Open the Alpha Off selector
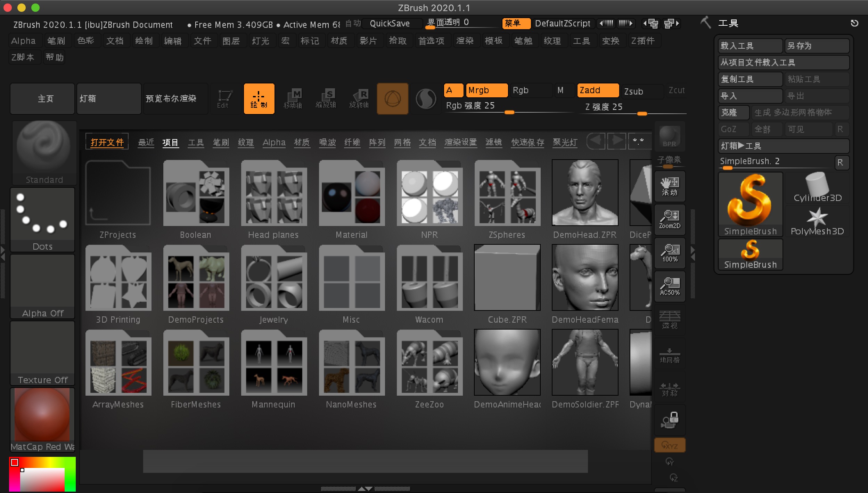Viewport: 868px width, 493px height. pos(42,286)
